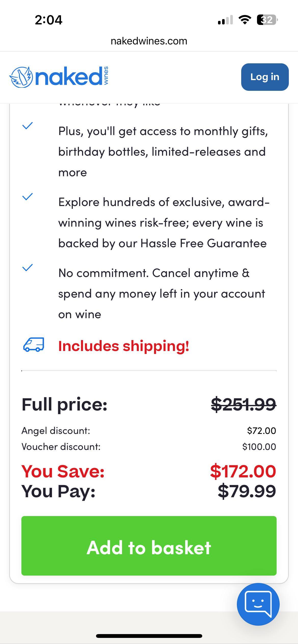Tap the Wi-Fi status icon
This screenshot has height=644, width=298.
[245, 20]
